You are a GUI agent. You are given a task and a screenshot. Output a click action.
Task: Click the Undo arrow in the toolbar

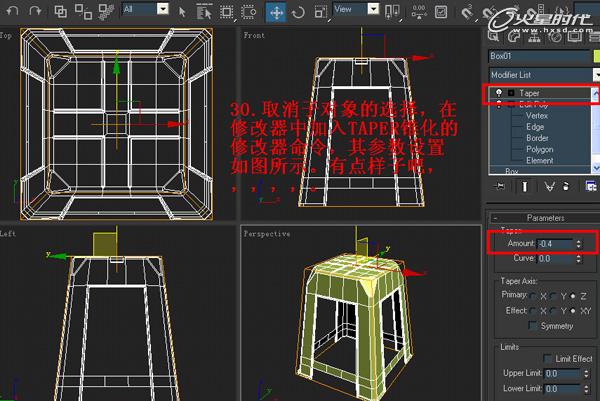point(12,11)
